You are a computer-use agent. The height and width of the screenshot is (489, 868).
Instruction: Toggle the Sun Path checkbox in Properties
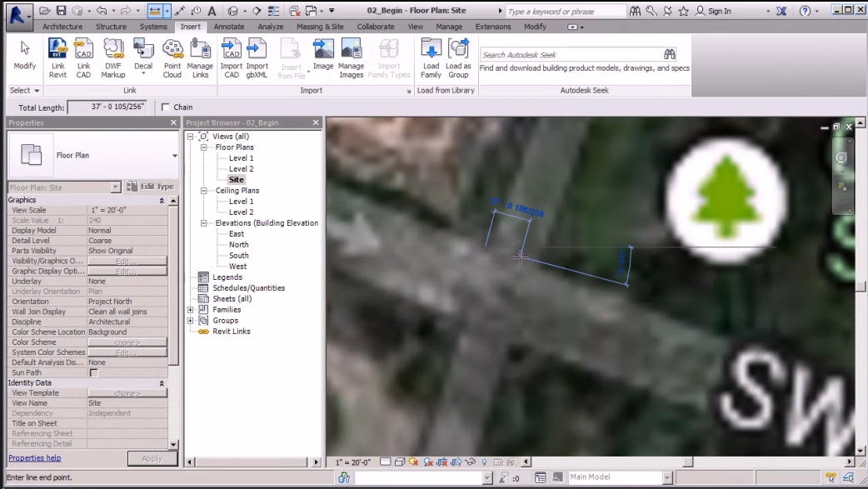point(93,372)
